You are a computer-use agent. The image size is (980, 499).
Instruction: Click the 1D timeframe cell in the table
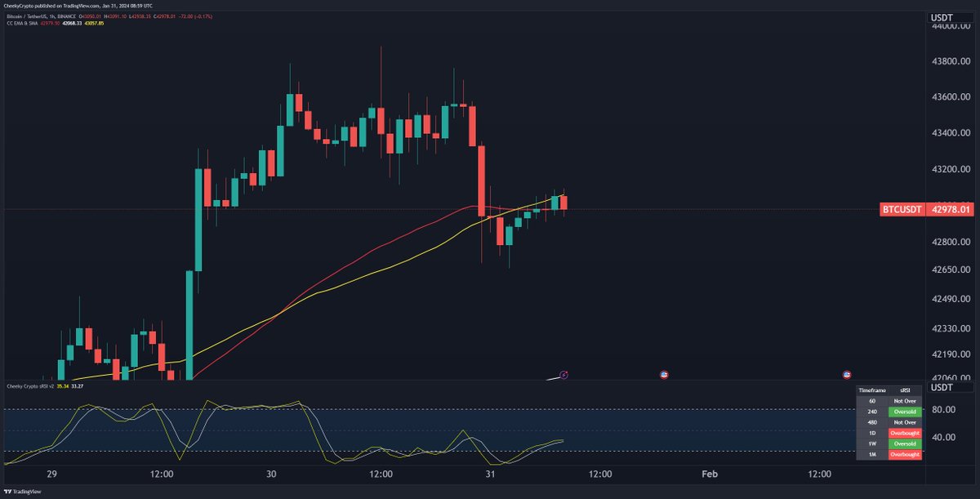[x=872, y=433]
